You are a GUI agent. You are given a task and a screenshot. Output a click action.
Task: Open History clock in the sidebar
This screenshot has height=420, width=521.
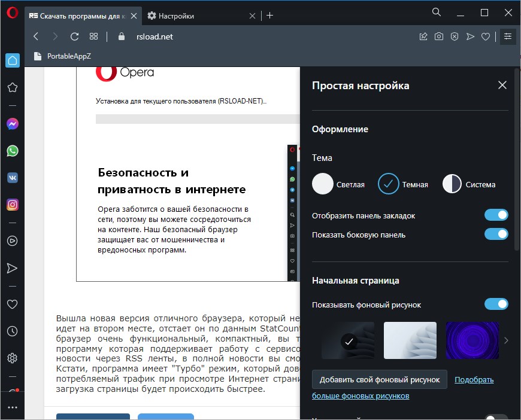[13, 331]
